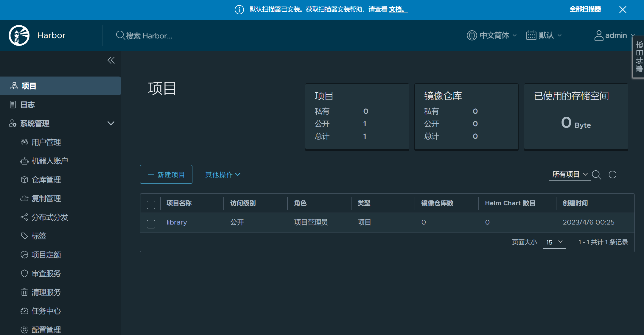The image size is (644, 335).
Task: Click the 项目定额 quota icon
Action: [24, 255]
